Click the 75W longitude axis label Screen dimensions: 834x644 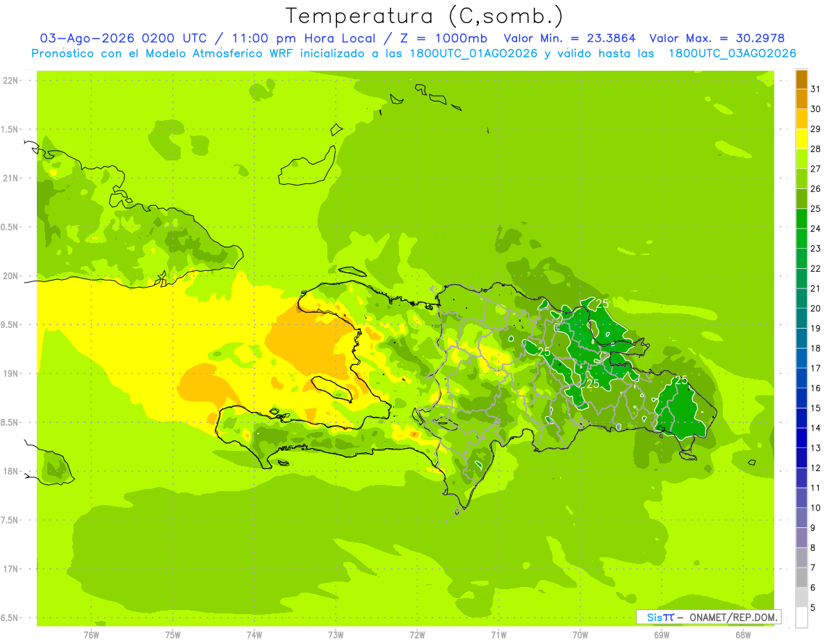[x=173, y=634]
